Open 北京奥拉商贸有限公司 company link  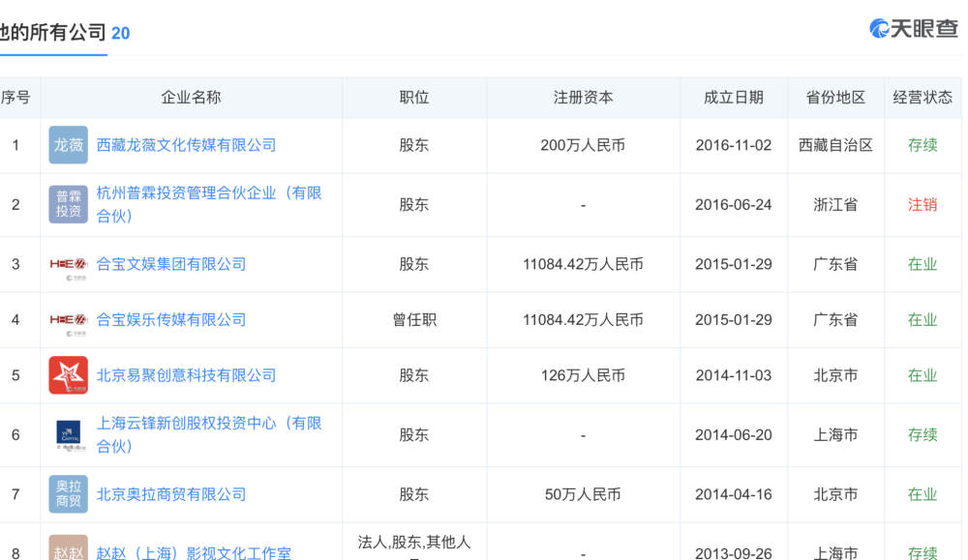[x=171, y=494]
